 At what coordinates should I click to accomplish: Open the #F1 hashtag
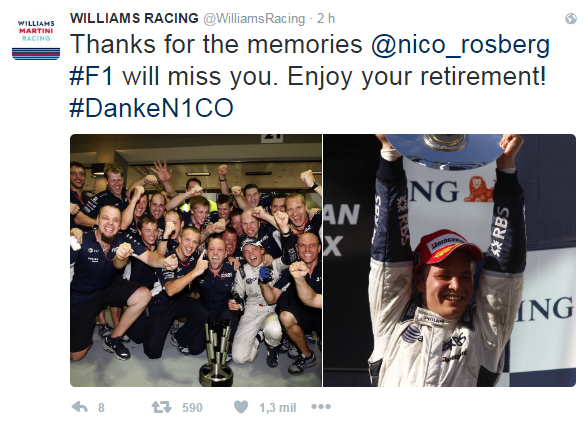[x=91, y=77]
